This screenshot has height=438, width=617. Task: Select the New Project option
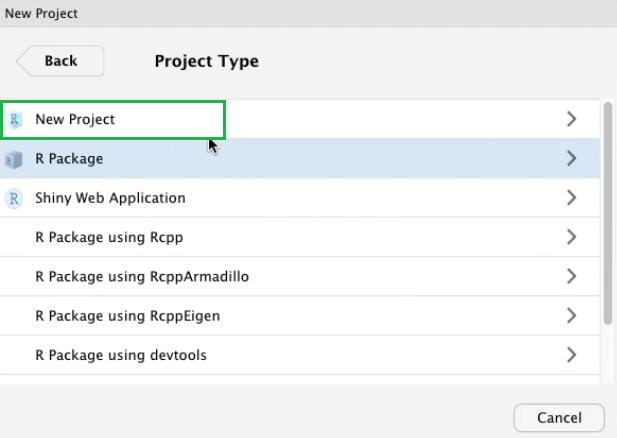click(75, 119)
